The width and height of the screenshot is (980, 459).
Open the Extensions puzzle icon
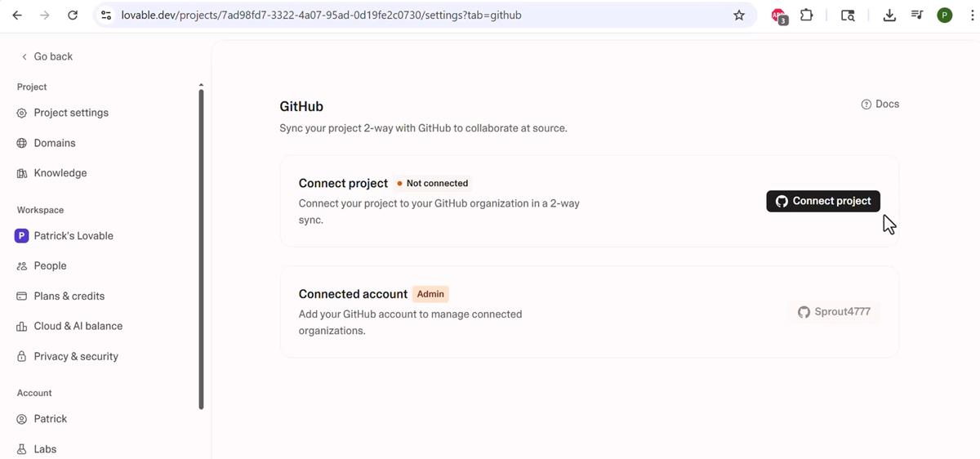807,15
